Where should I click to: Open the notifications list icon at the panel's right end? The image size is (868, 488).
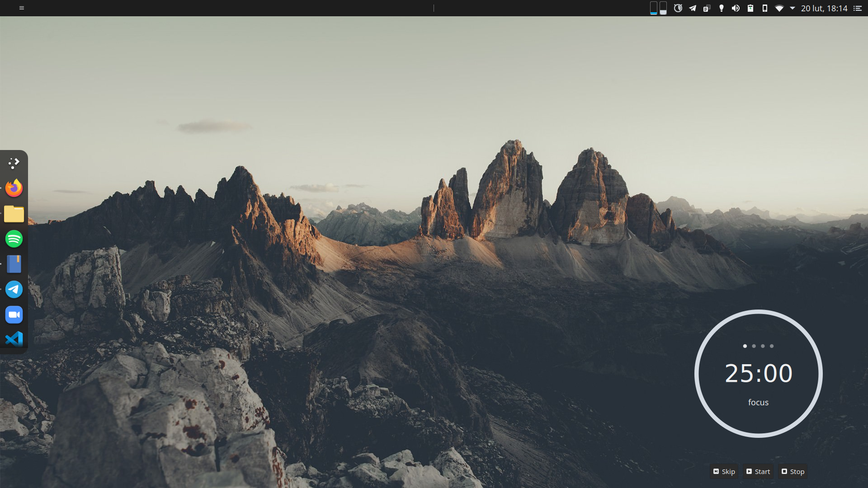[x=858, y=8]
